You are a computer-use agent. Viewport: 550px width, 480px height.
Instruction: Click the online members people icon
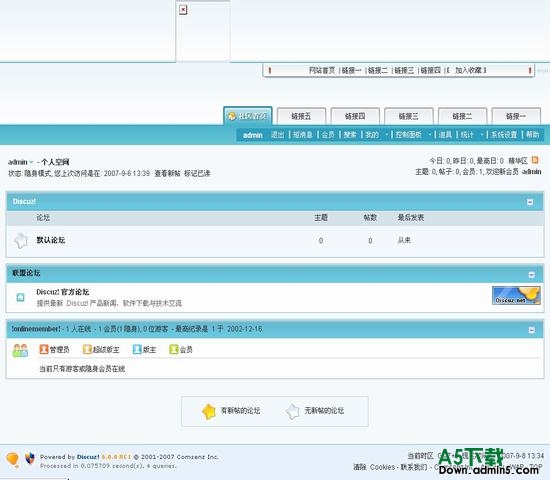tap(20, 350)
